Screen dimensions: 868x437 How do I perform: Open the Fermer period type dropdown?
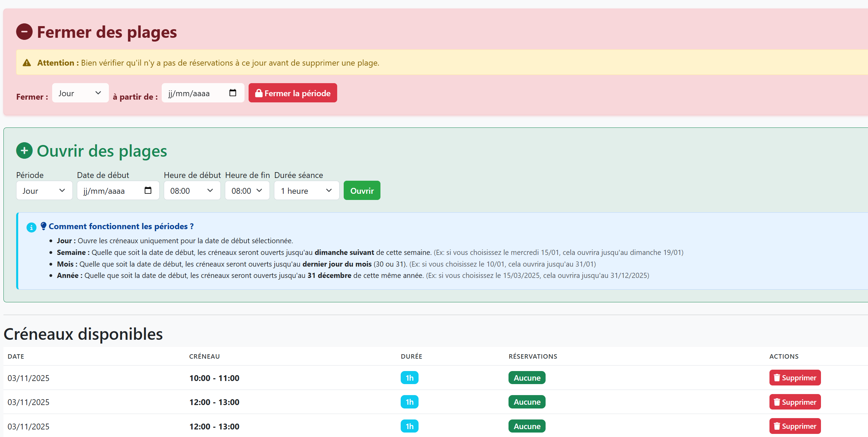80,93
